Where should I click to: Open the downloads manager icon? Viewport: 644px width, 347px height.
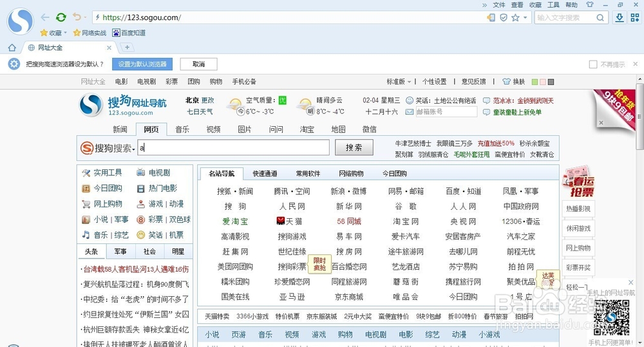[x=620, y=17]
